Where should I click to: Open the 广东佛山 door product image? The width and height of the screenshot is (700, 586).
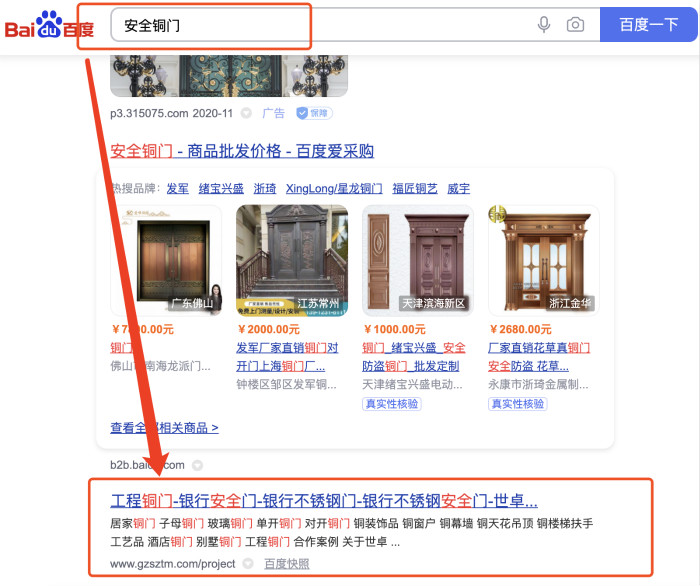point(166,261)
